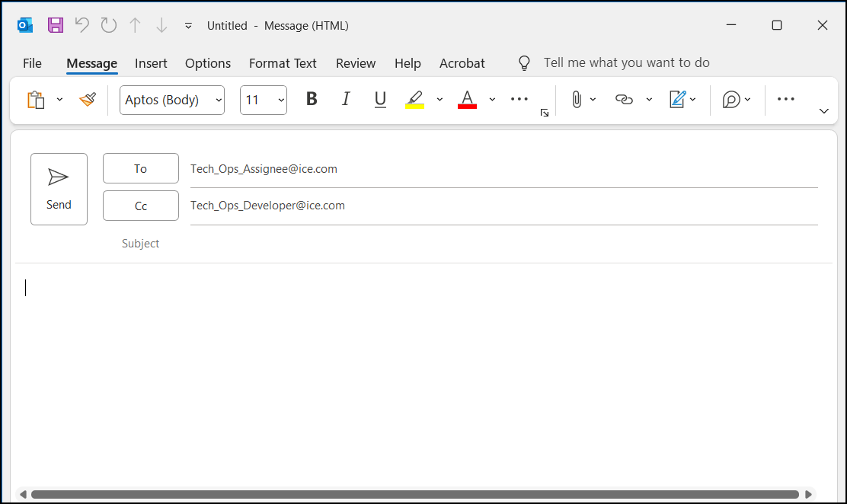
Task: Switch to the Format Text tab
Action: click(283, 63)
